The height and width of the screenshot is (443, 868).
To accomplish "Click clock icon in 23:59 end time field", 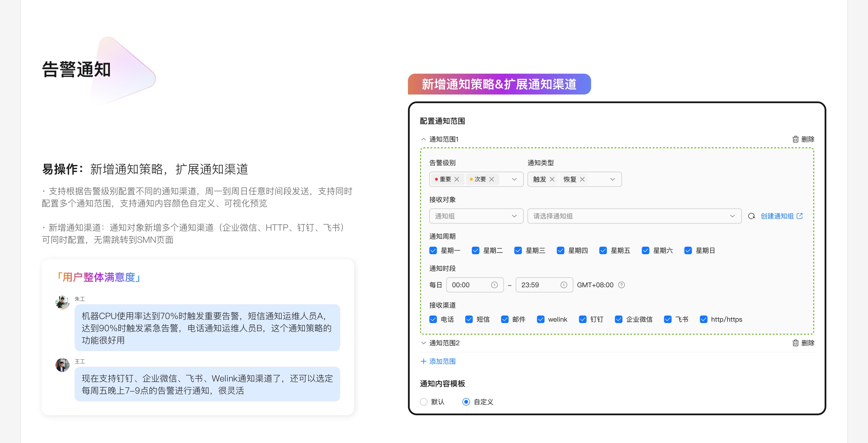I will (564, 285).
